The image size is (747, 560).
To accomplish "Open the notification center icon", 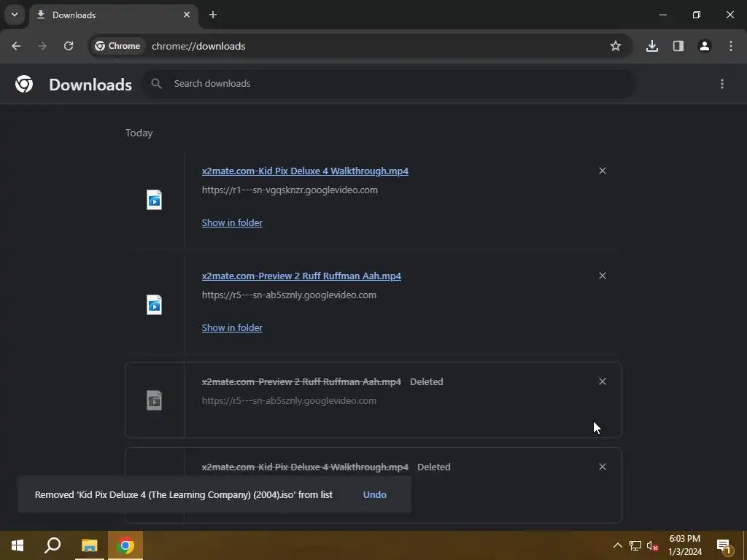I will pyautogui.click(x=724, y=545).
